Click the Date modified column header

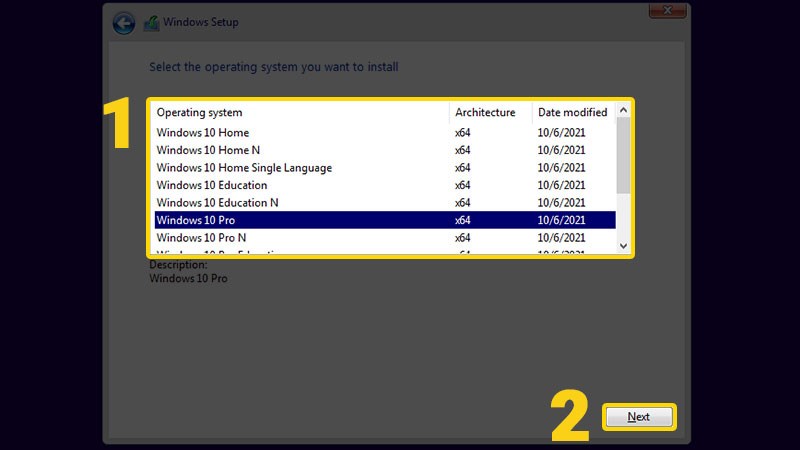click(573, 112)
